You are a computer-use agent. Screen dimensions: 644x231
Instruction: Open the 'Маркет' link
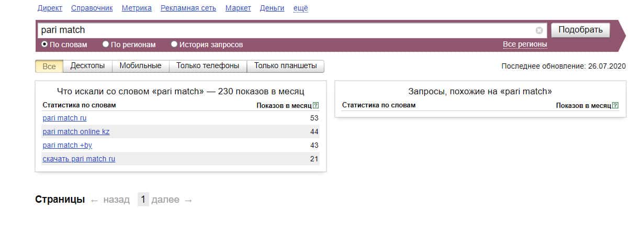[x=238, y=8]
